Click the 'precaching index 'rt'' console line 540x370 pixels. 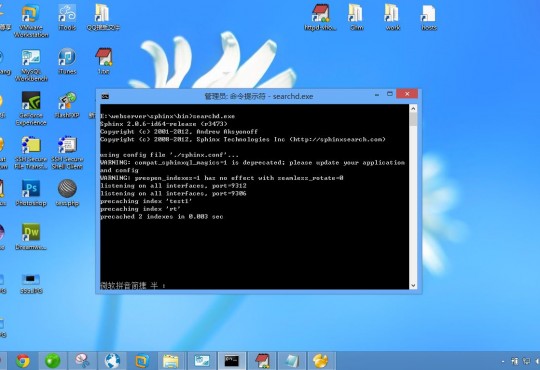(140, 209)
